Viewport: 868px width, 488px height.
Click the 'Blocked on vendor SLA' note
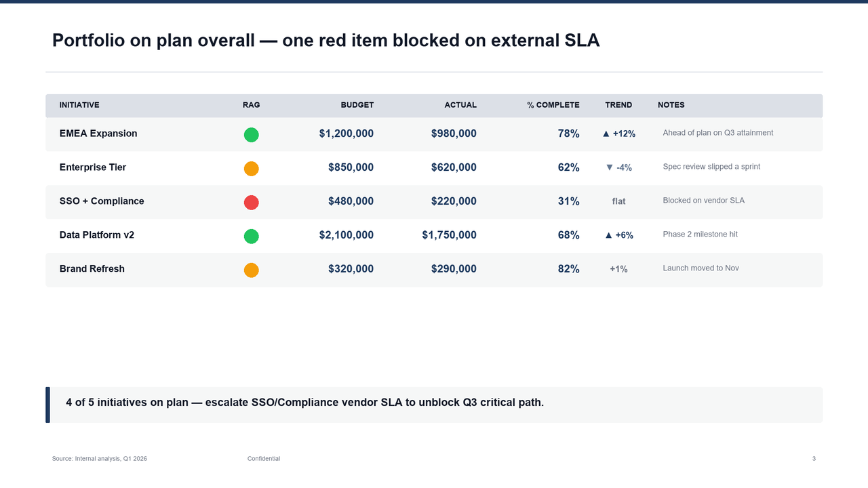[703, 201]
